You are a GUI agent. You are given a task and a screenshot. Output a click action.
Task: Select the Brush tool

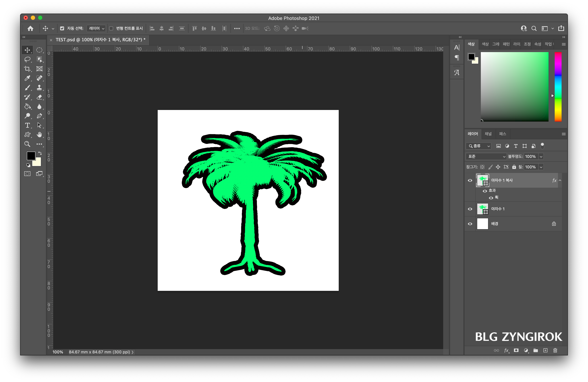pos(27,88)
